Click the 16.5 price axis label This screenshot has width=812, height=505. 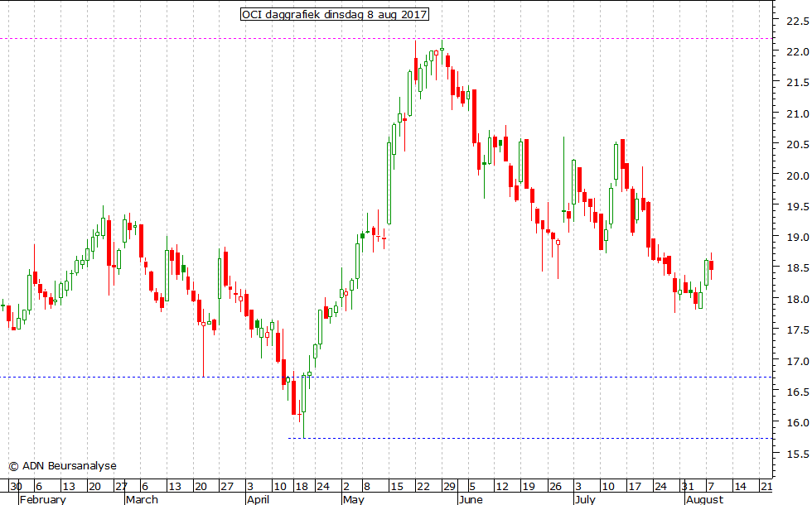pos(797,392)
